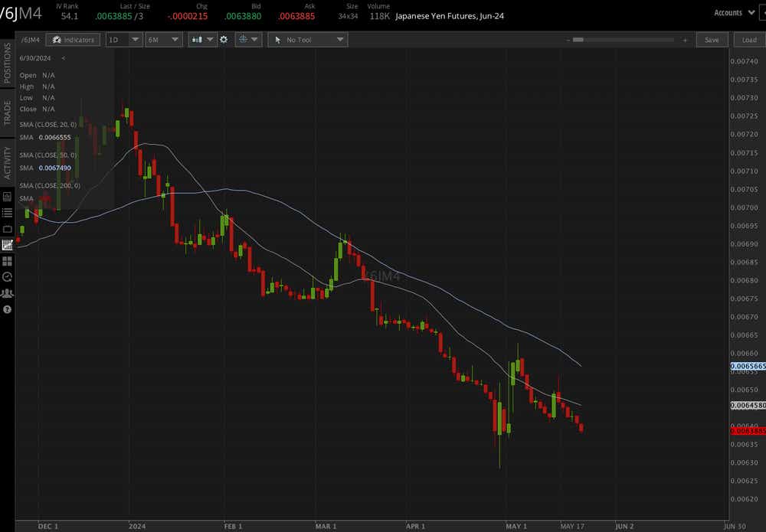Switch to the POSITIONS tab

[x=5, y=65]
